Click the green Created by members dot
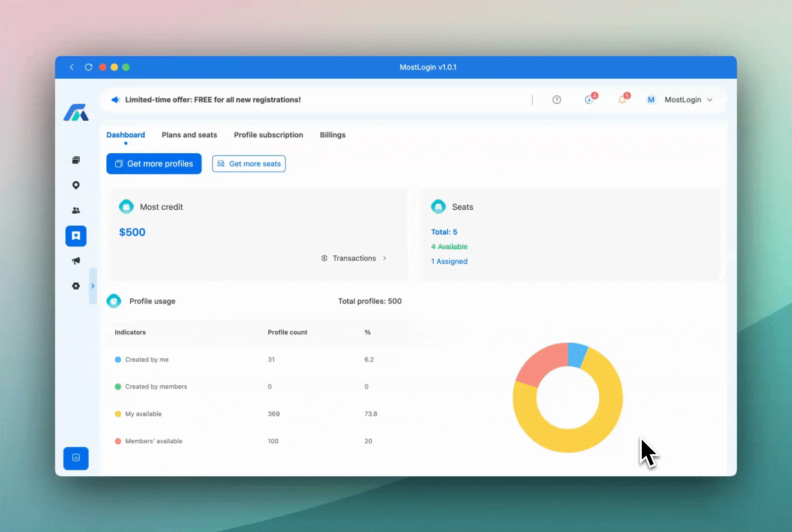The image size is (792, 532). pos(118,387)
